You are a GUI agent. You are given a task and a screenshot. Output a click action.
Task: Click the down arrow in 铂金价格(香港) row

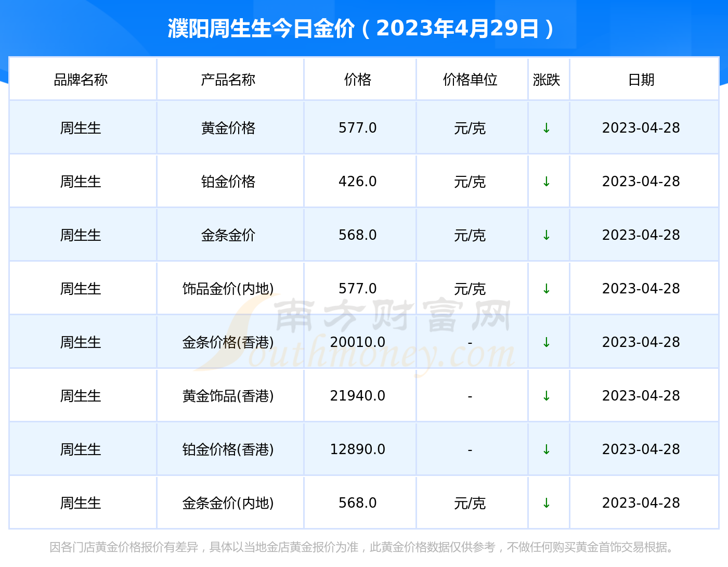click(546, 449)
